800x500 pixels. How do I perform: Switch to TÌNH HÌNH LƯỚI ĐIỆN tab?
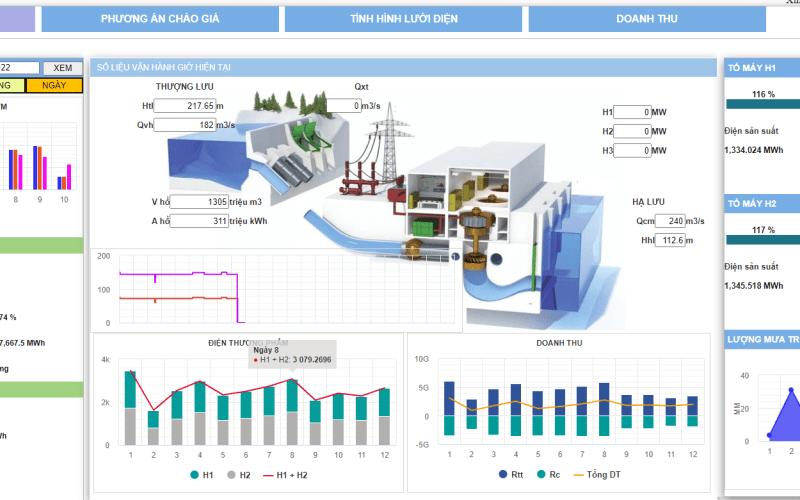[404, 19]
